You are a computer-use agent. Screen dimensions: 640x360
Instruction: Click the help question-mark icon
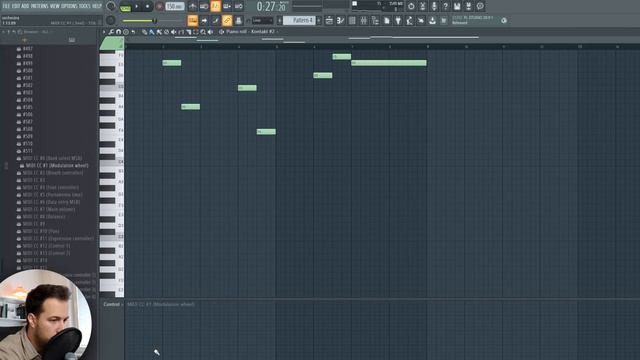[445, 6]
